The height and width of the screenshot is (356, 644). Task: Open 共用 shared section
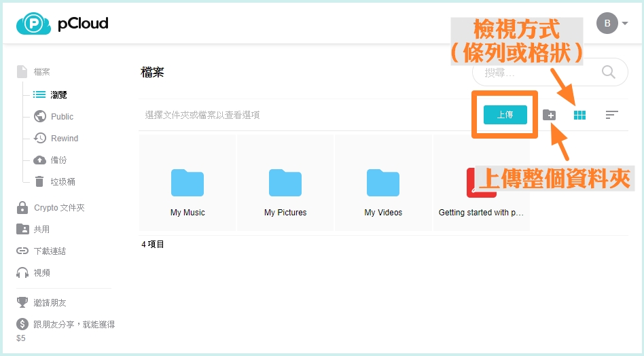(x=41, y=230)
